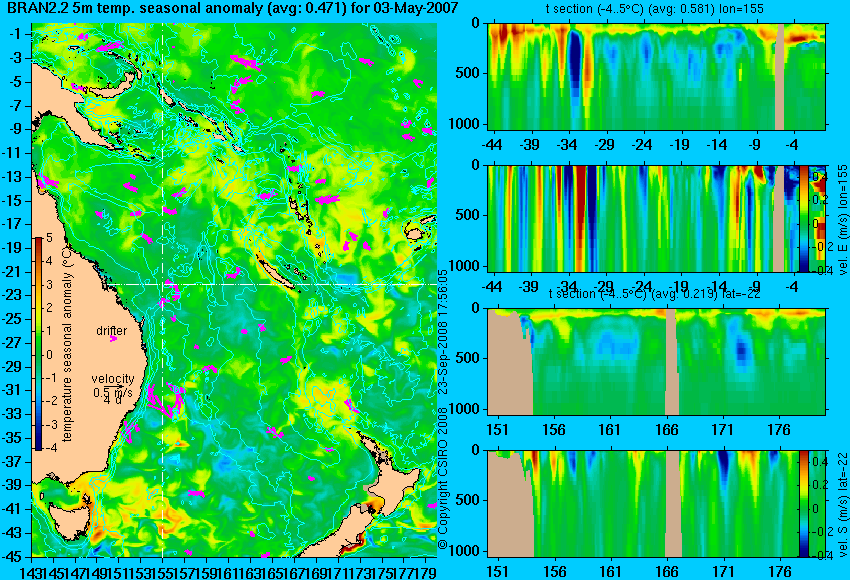
Task: Click "1000" depth label of lat=-22 temperature section
Action: pos(465,409)
